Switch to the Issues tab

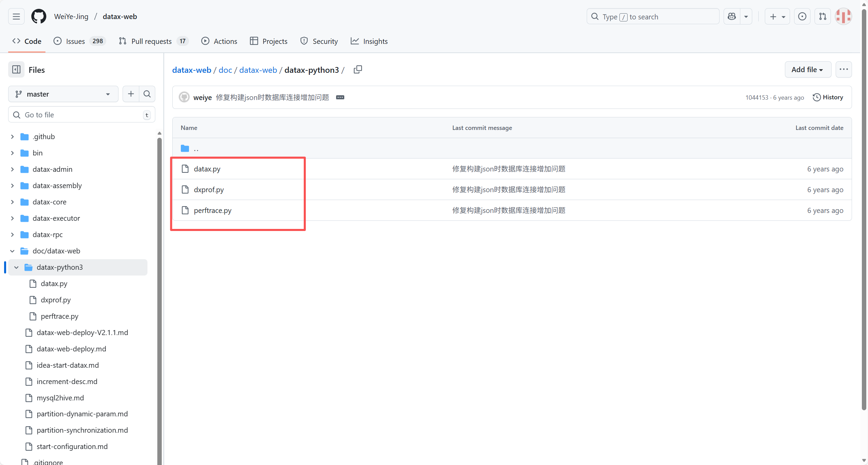75,41
